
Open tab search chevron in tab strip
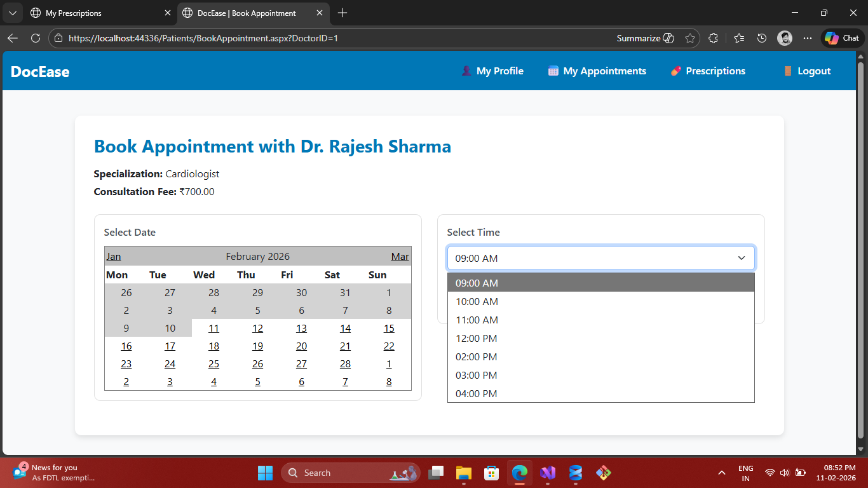(12, 13)
